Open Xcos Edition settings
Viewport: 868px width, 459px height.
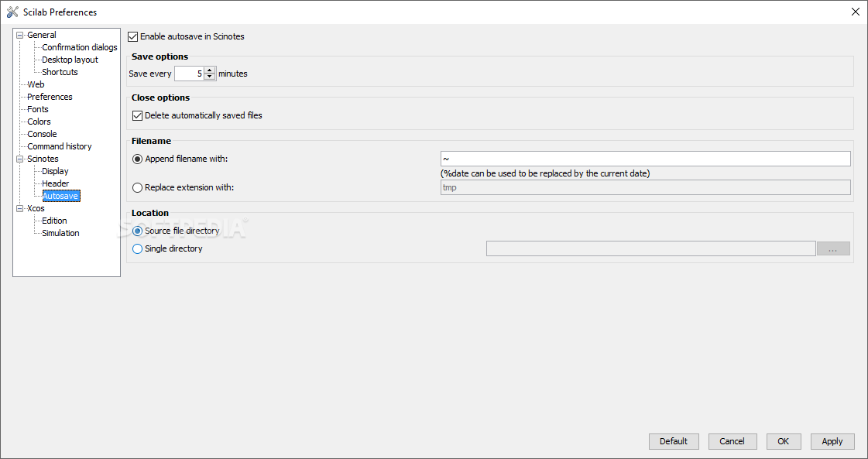pyautogui.click(x=54, y=221)
